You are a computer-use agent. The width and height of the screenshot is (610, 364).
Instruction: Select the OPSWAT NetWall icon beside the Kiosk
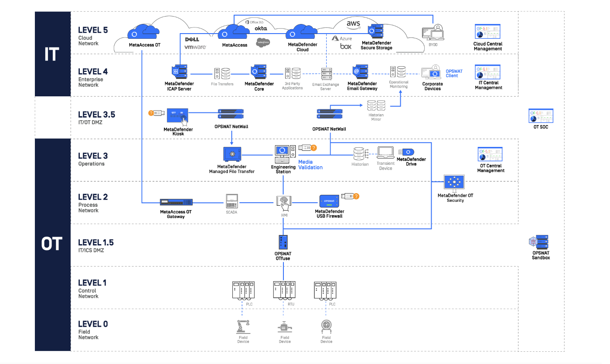[x=231, y=114]
